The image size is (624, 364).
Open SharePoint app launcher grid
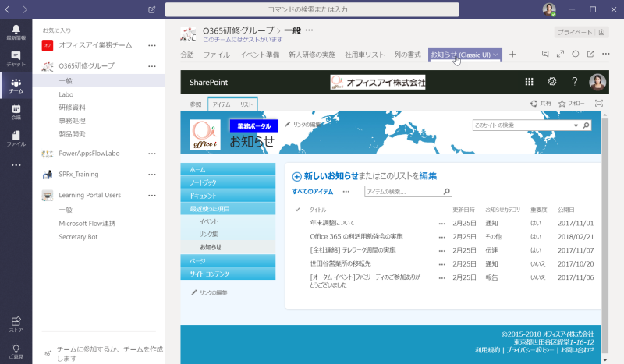pyautogui.click(x=529, y=82)
